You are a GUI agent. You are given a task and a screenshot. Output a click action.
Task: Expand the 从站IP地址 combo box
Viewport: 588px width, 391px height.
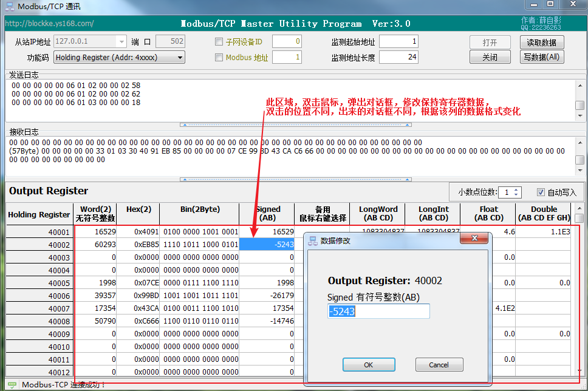click(x=122, y=42)
